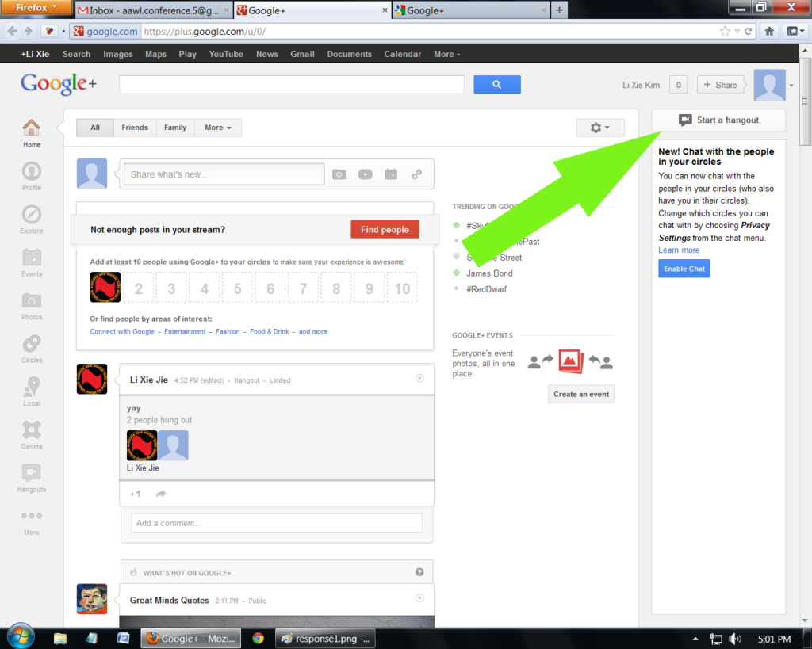Viewport: 812px width, 649px height.
Task: Open the Events calendar sidebar icon
Action: point(32,257)
